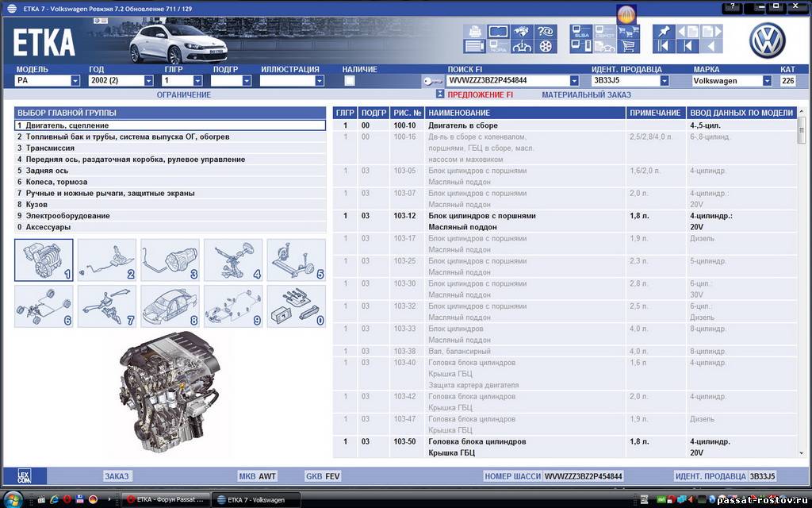Expand the ГЛГР main group dropdown
This screenshot has width=812, height=508.
[x=197, y=81]
